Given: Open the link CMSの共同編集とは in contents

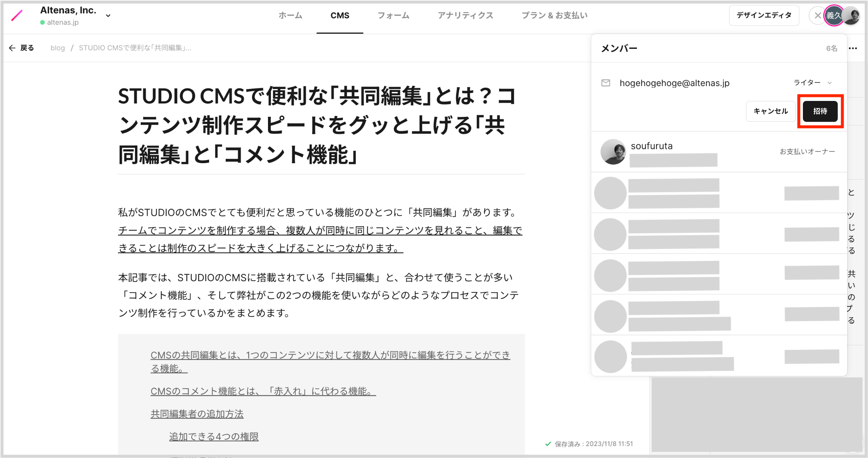Looking at the screenshot, I should pyautogui.click(x=330, y=361).
